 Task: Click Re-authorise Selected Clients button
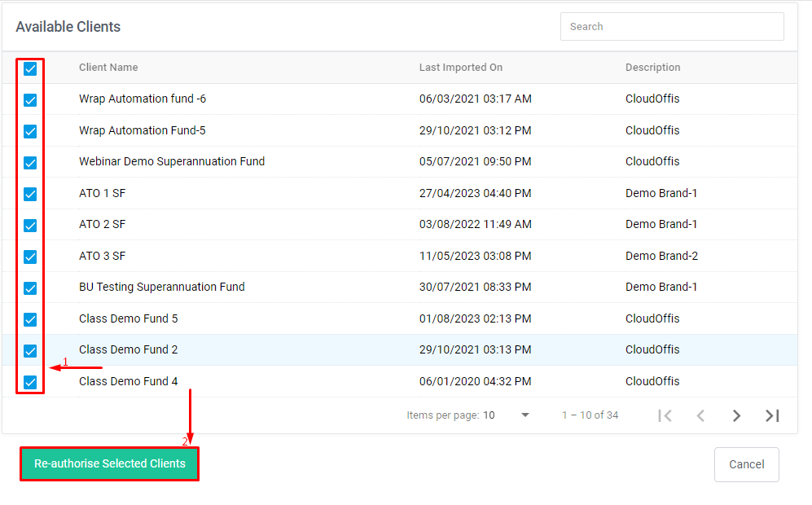[x=109, y=463]
